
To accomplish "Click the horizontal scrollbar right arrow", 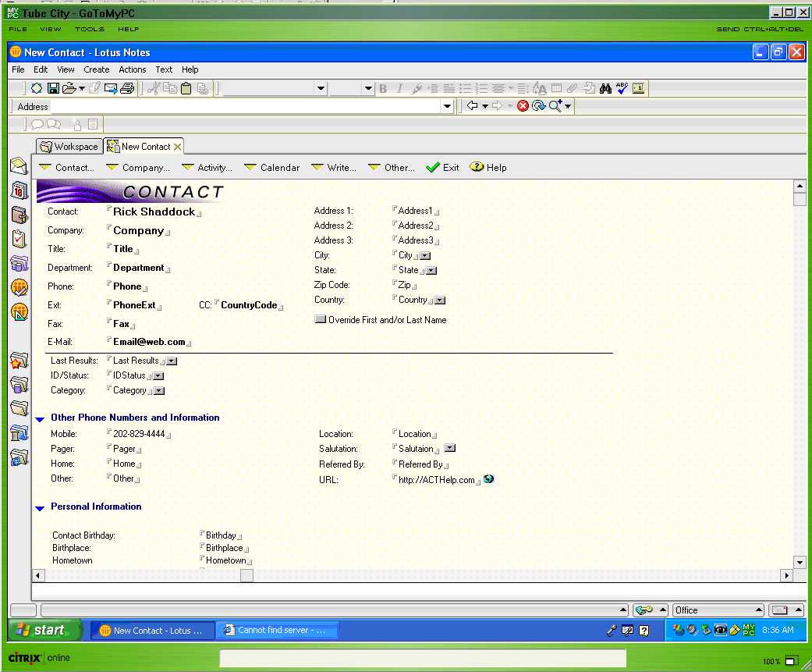I will [x=786, y=575].
